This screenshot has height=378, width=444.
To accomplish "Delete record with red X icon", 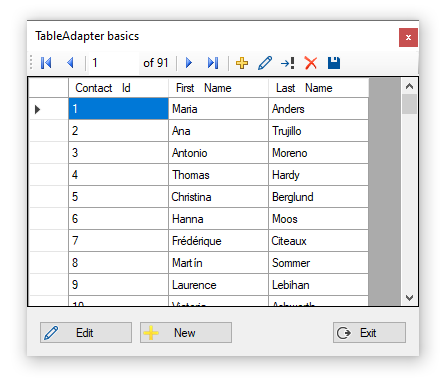I will tap(311, 63).
